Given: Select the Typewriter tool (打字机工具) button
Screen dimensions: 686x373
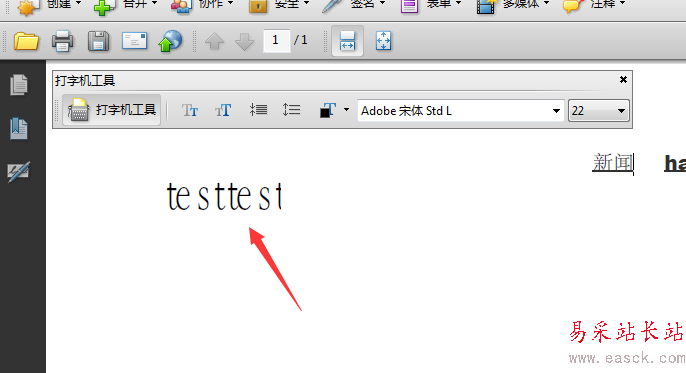Looking at the screenshot, I should pyautogui.click(x=112, y=110).
